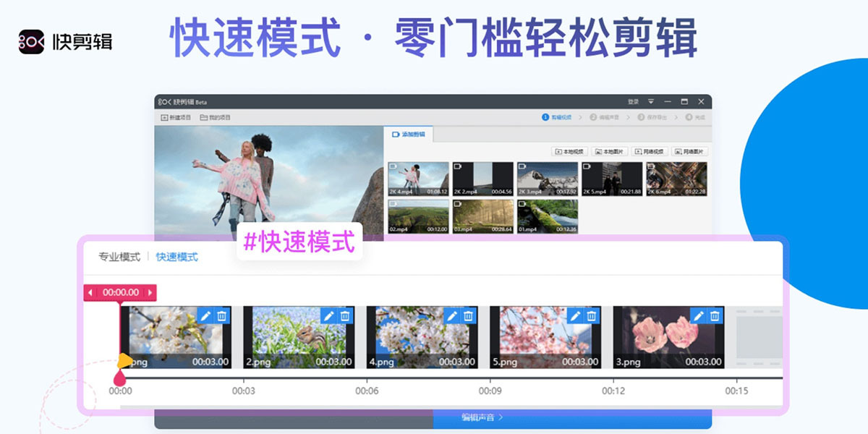Select the 2K 3.mp4 video thumbnail
This screenshot has width=868, height=434.
(548, 179)
